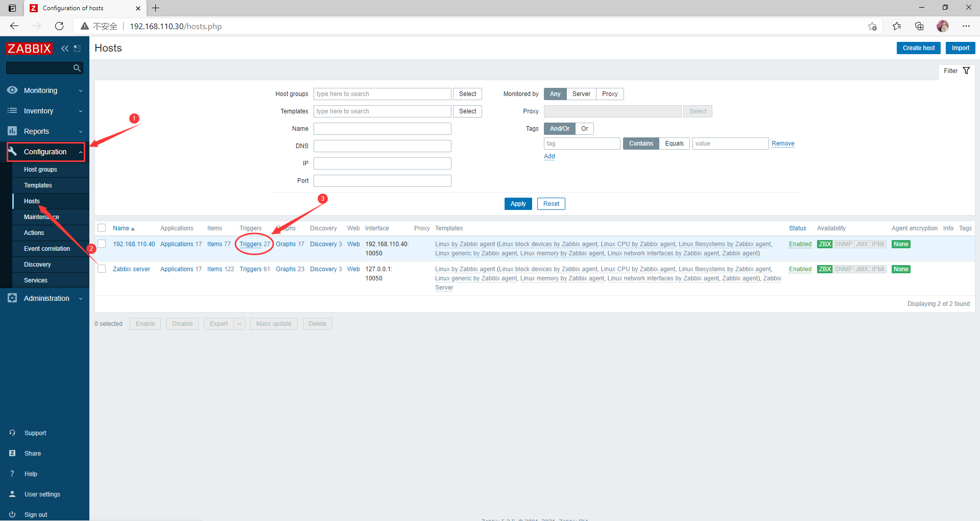Expand the Administration menu chevron

pyautogui.click(x=81, y=299)
